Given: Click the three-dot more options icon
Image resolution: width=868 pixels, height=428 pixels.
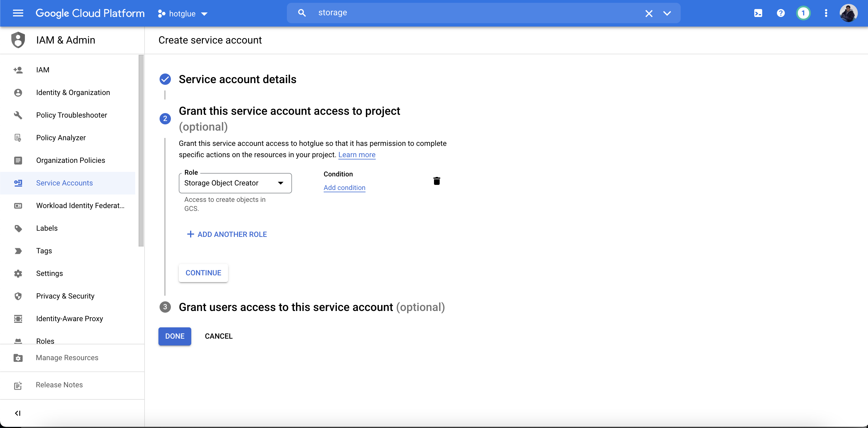Looking at the screenshot, I should [826, 13].
